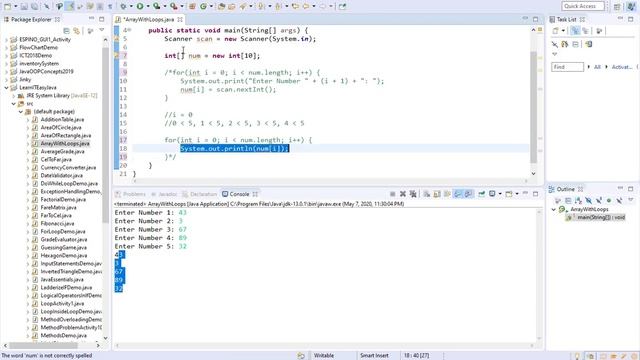Click the New file wizard icon
The height and width of the screenshot is (360, 640).
(x=7, y=6)
